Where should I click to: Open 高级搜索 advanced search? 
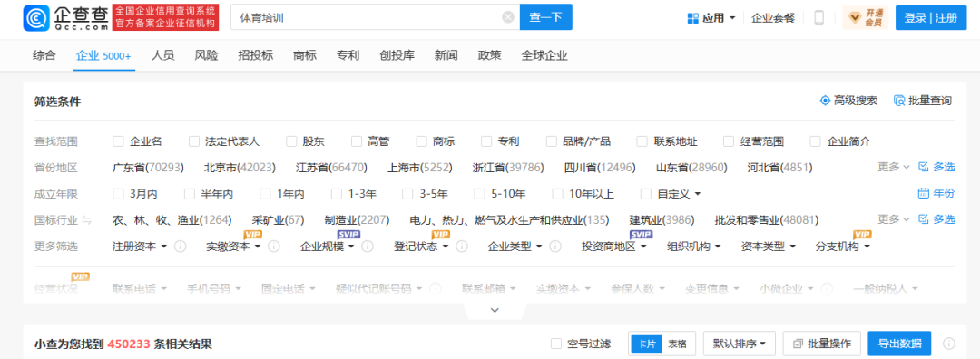click(x=848, y=101)
